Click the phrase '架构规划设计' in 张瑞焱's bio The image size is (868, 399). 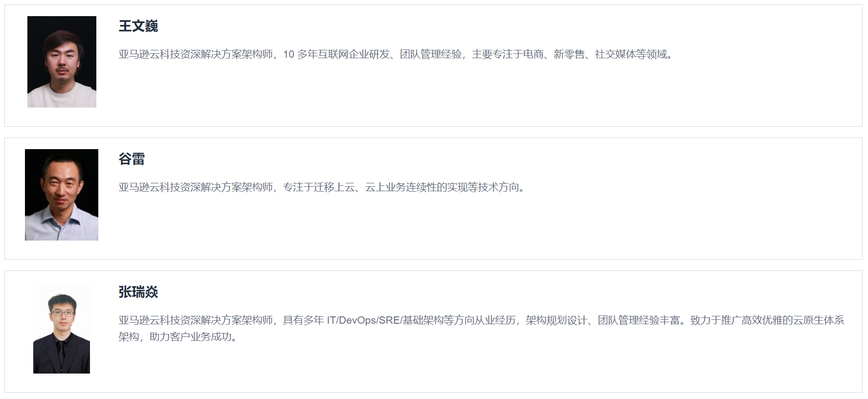coord(556,320)
